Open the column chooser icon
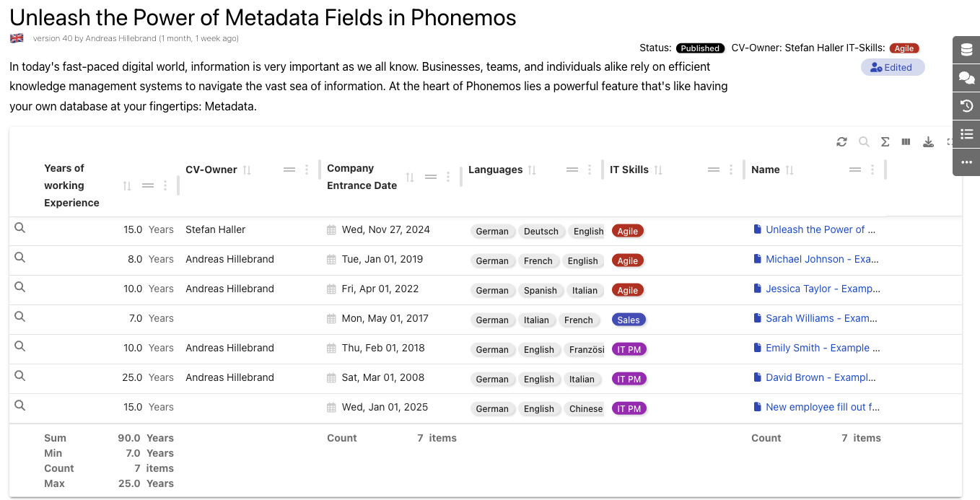 point(906,142)
